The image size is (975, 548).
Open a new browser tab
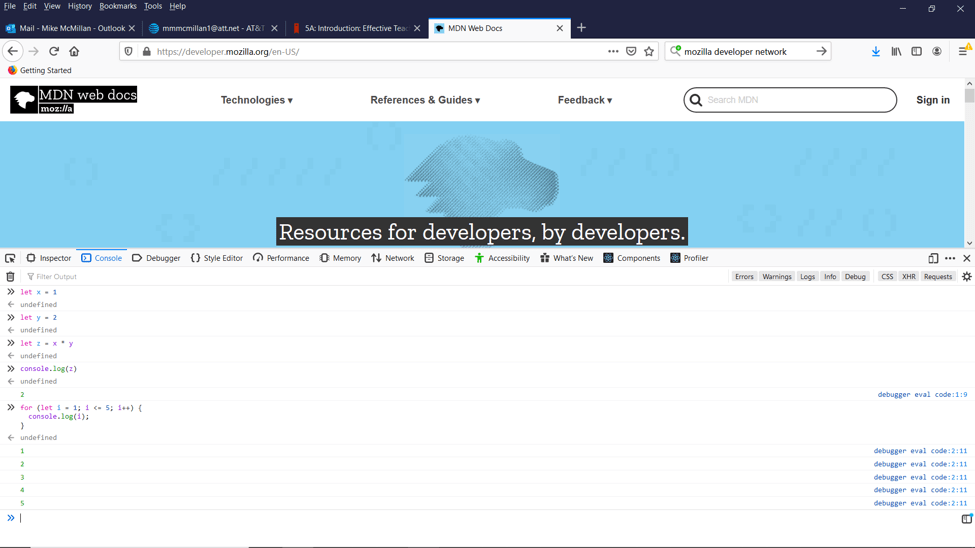click(581, 28)
